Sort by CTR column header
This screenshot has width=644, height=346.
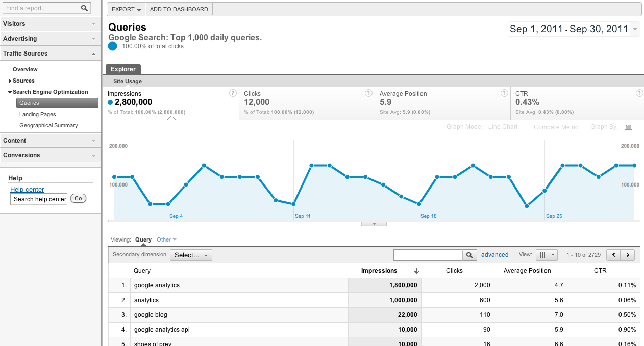click(x=600, y=271)
